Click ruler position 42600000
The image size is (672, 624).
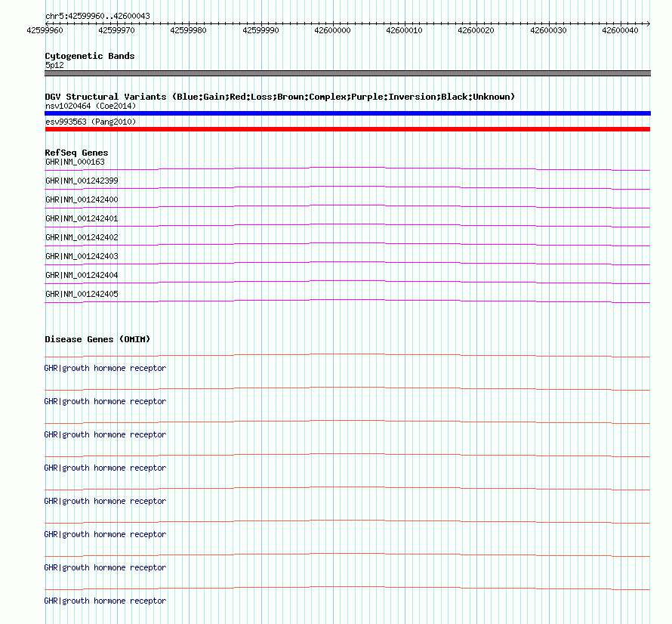tap(332, 30)
